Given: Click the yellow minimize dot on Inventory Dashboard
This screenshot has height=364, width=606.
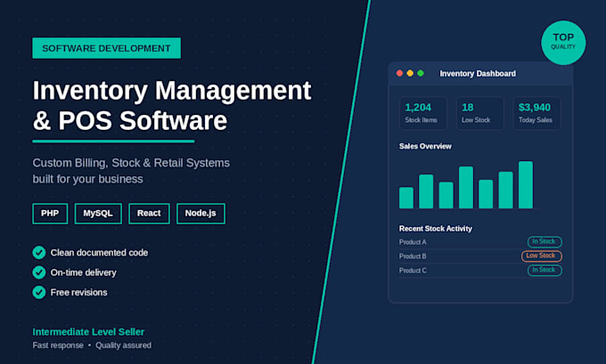Looking at the screenshot, I should pos(410,73).
